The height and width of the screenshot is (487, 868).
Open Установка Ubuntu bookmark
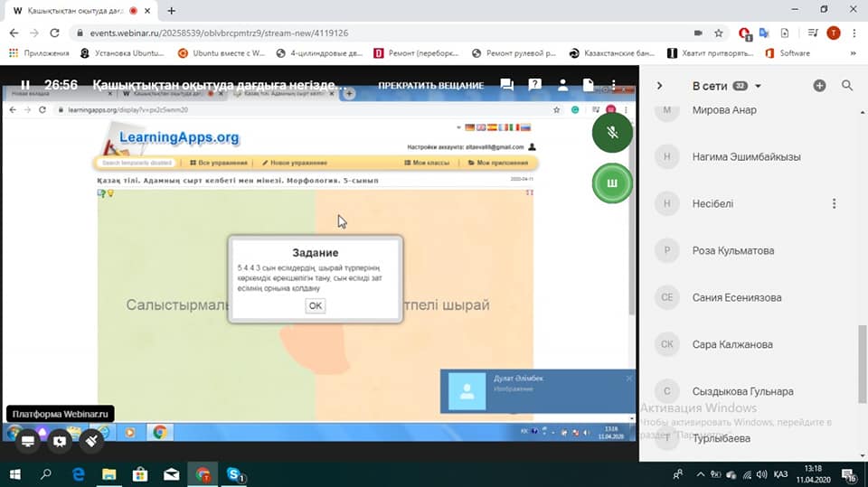click(122, 53)
